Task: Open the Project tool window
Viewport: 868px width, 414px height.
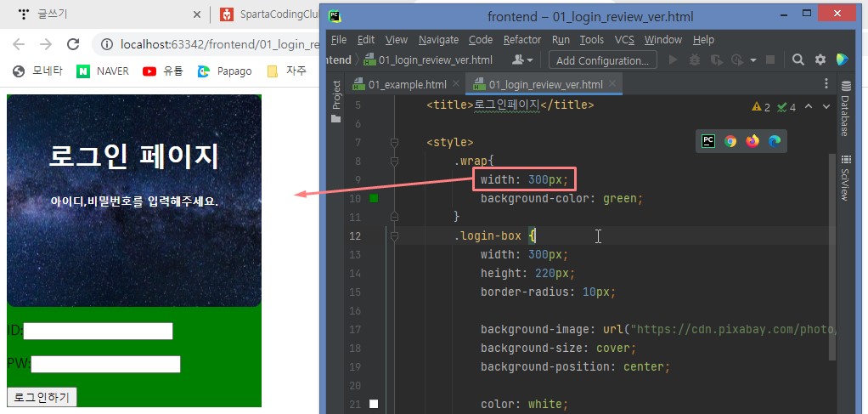Action: (x=336, y=101)
